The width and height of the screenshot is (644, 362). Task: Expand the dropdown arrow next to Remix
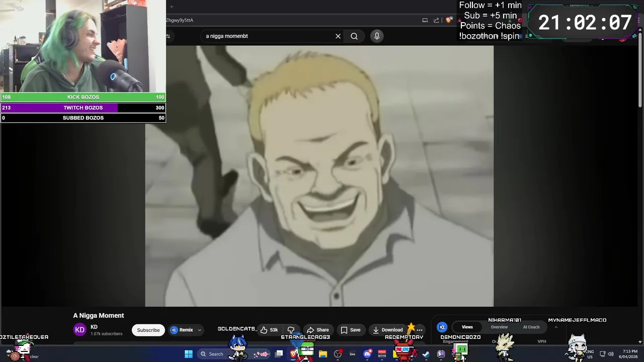(199, 330)
